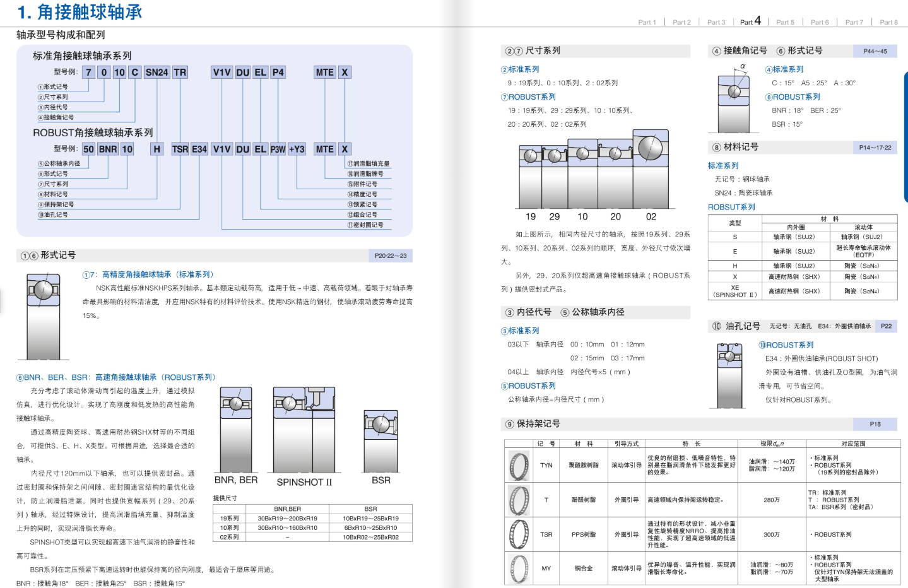Go to the Part 5 tab

[785, 22]
